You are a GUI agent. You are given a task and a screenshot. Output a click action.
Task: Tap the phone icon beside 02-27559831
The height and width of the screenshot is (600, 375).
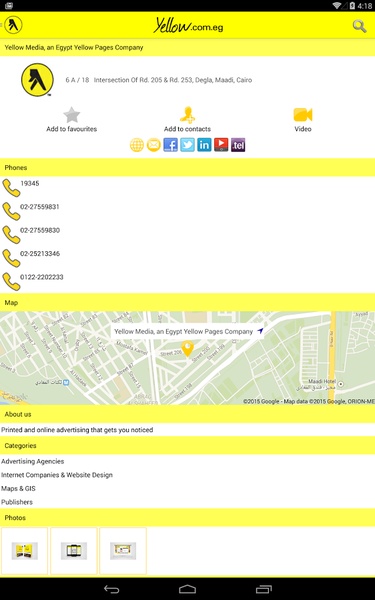(x=11, y=211)
